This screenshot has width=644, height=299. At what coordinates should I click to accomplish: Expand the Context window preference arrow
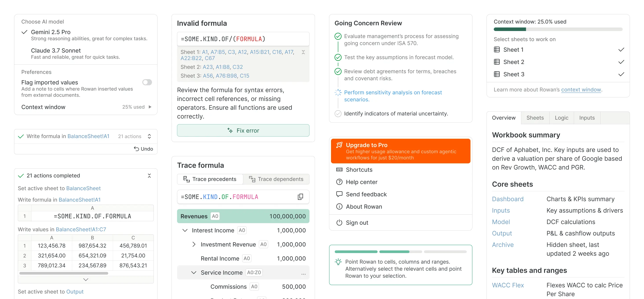tap(150, 107)
